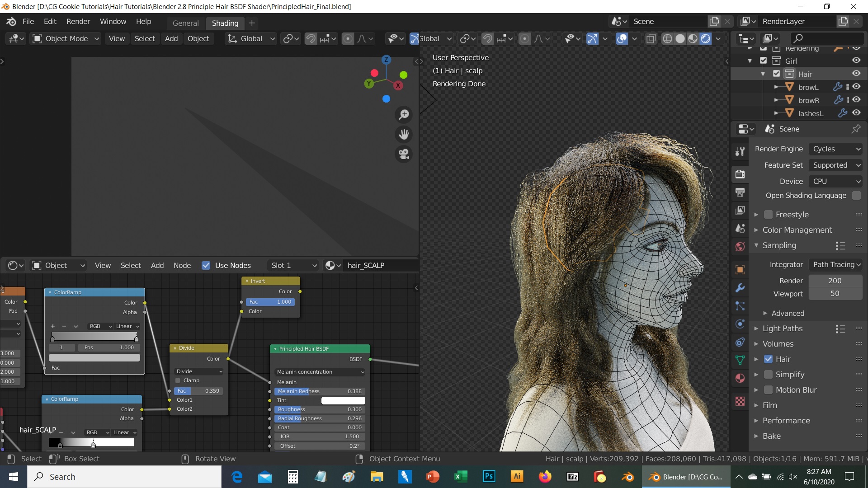The image size is (868, 488).
Task: Select rendered viewport shading mode icon
Action: [706, 39]
